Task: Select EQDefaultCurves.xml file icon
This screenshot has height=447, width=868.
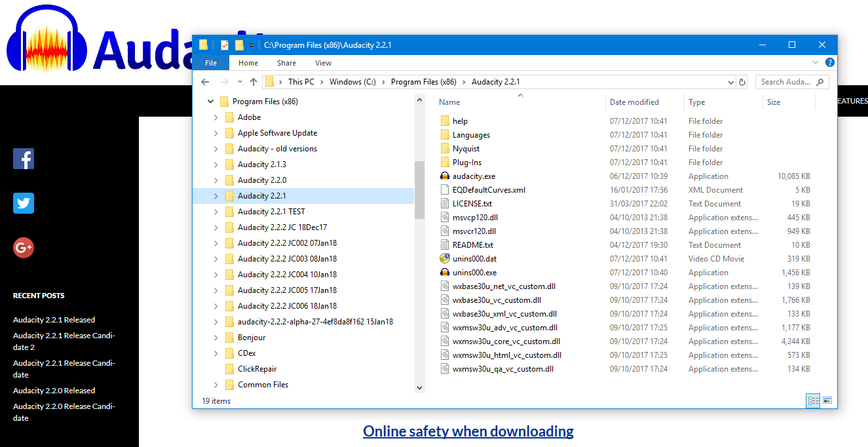Action: click(x=445, y=190)
